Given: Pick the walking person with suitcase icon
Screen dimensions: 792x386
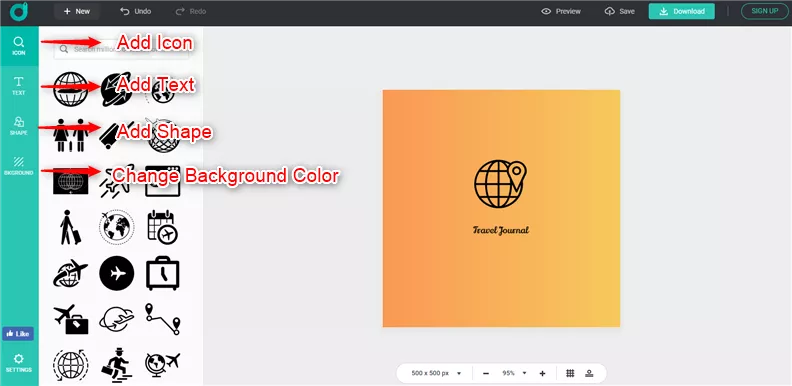Looking at the screenshot, I should click(x=70, y=227).
